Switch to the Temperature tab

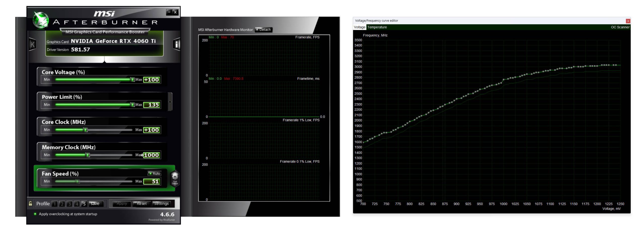click(377, 27)
